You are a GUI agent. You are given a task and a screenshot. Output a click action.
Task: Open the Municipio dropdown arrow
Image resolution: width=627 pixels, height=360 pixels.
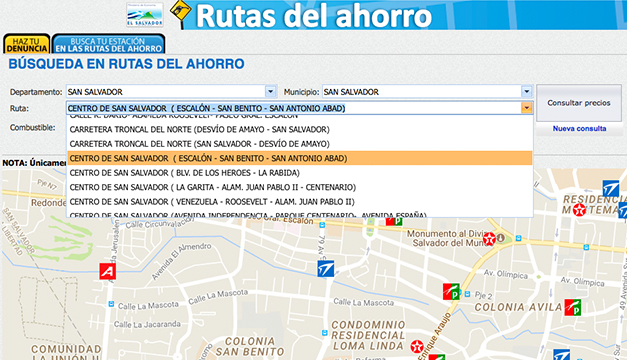(x=527, y=92)
